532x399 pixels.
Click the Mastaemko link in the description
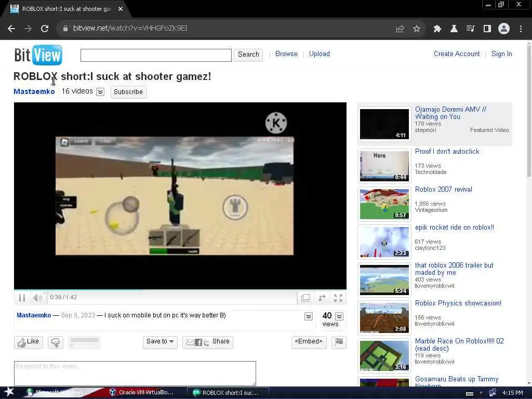coord(34,315)
